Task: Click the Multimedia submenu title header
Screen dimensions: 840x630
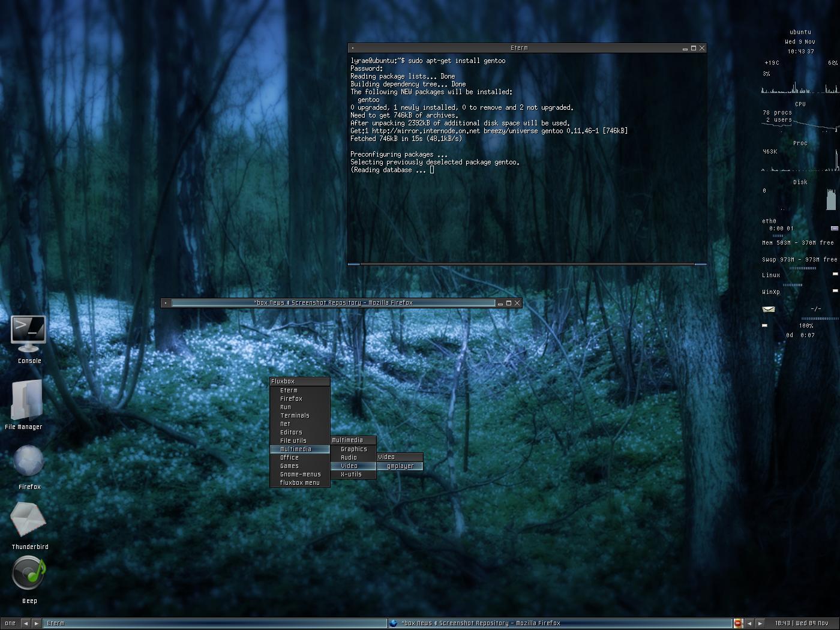Action: click(x=353, y=440)
